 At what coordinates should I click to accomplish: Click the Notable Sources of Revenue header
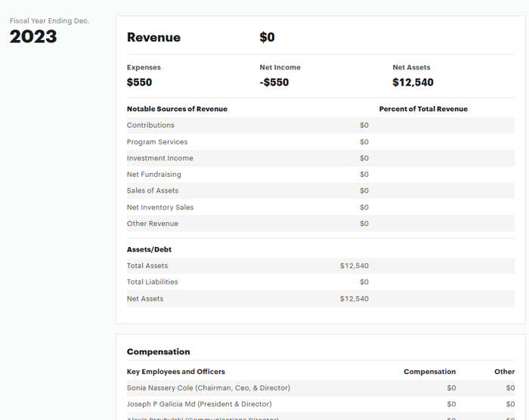pyautogui.click(x=177, y=109)
